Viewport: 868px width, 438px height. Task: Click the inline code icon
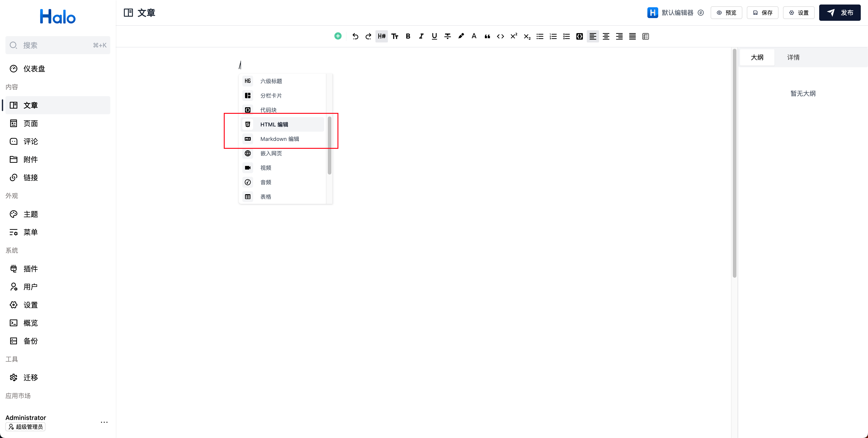[x=500, y=36]
